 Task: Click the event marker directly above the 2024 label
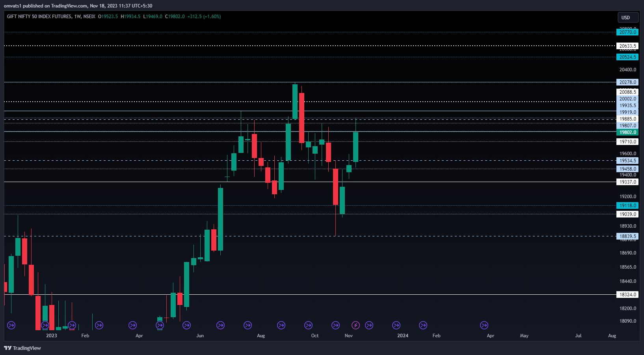click(396, 325)
